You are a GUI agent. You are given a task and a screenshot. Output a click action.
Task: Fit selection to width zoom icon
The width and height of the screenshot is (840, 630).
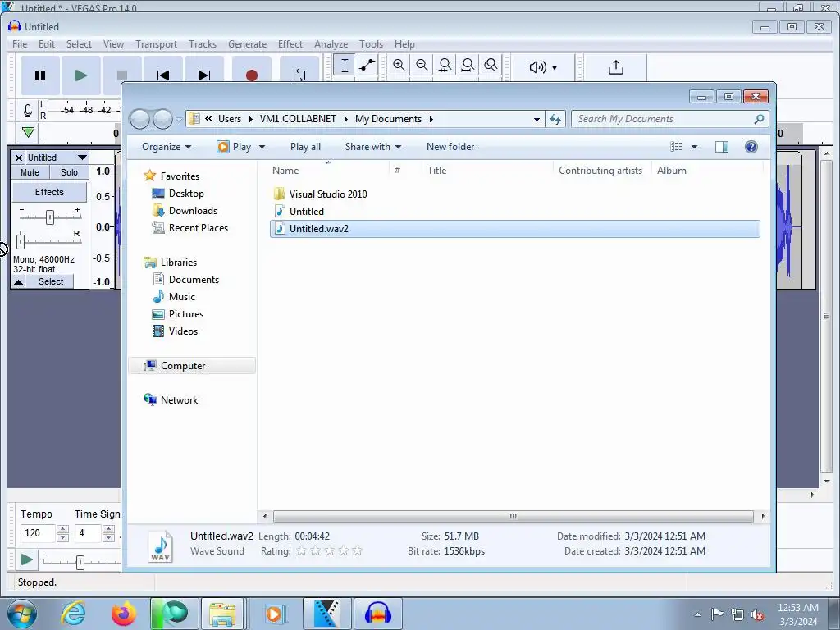(445, 66)
